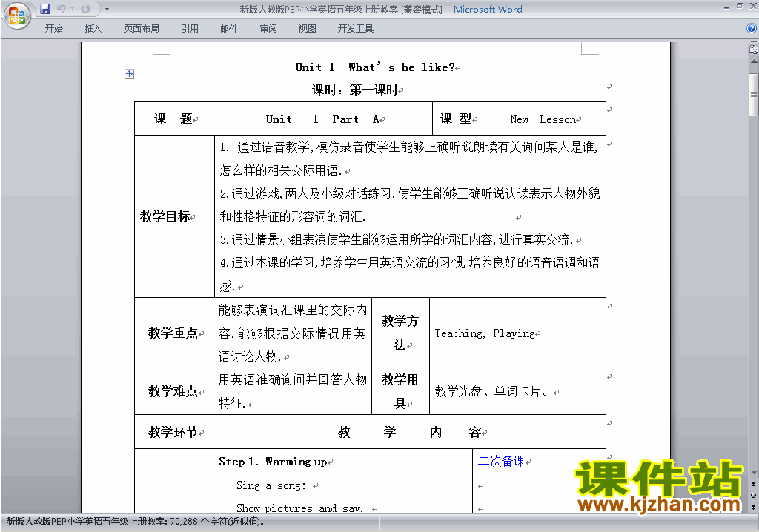Click the text "用英语准确询问并回答人物特征"

pyautogui.click(x=292, y=391)
